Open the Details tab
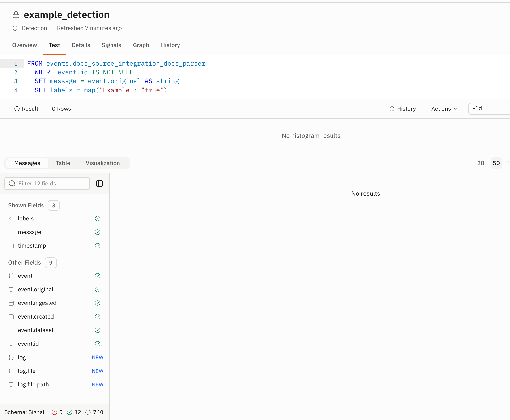Screen dimensions: 510x420 click(81, 45)
